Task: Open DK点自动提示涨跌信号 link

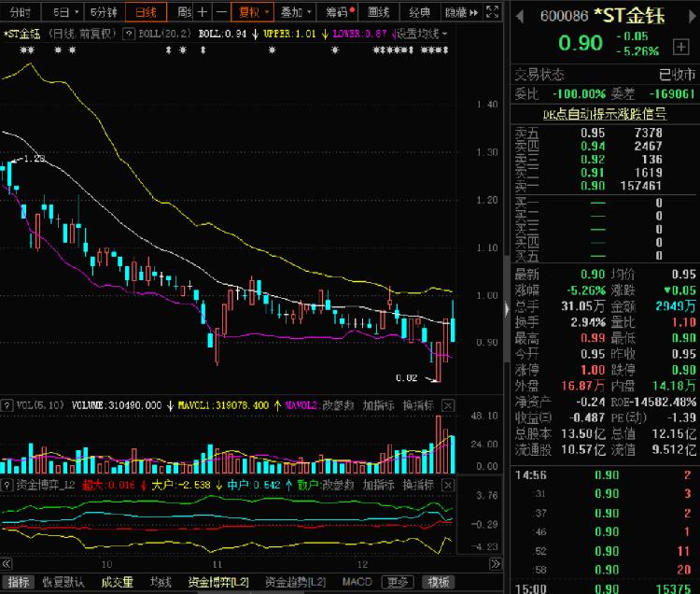Action: coord(605,114)
